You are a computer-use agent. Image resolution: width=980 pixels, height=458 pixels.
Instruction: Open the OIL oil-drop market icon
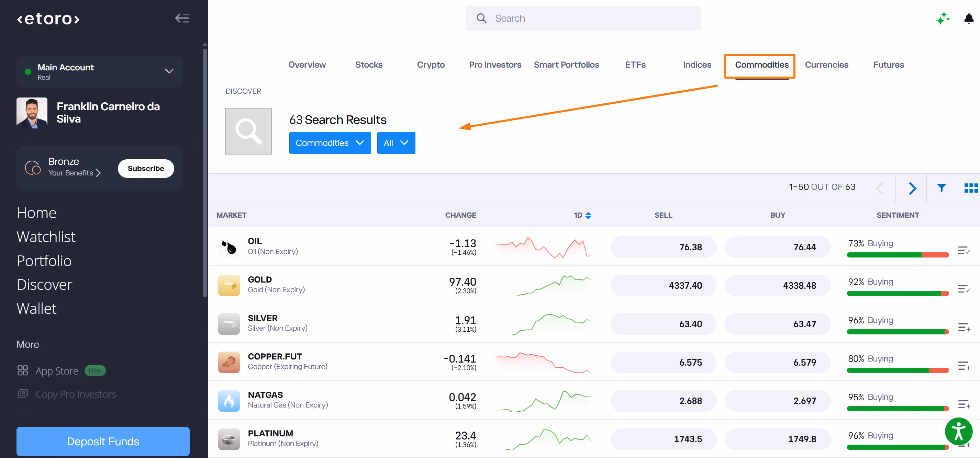[229, 247]
